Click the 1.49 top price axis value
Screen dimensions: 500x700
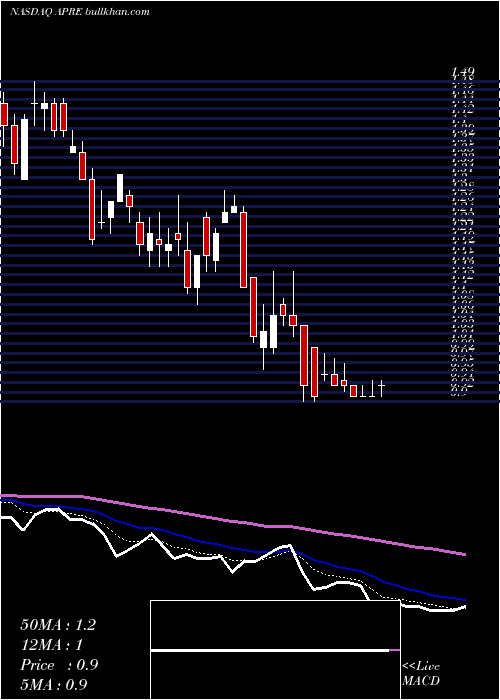463,72
